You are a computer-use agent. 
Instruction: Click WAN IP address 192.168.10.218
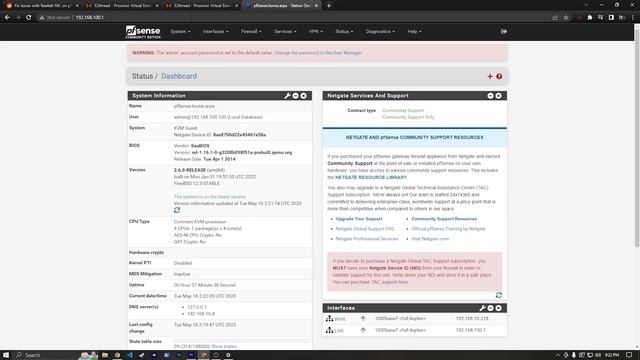(472, 318)
